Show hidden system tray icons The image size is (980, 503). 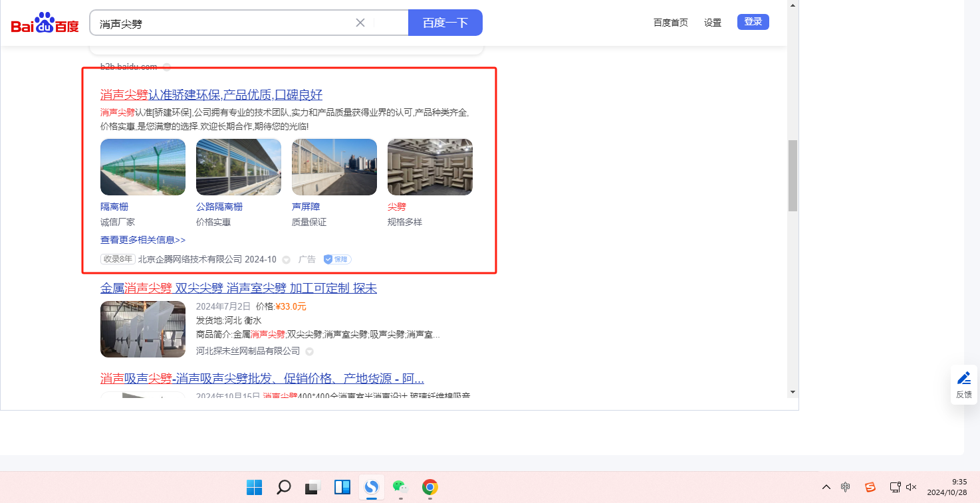(x=826, y=487)
